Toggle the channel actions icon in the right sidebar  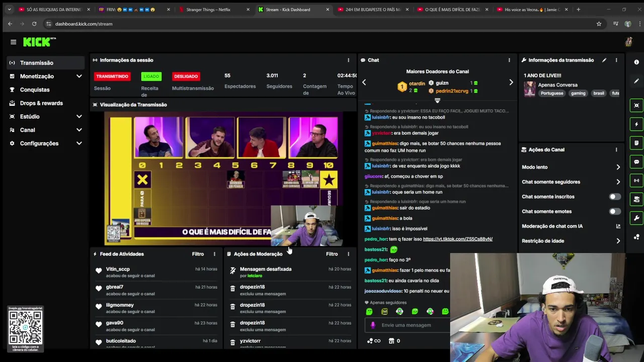tap(636, 199)
